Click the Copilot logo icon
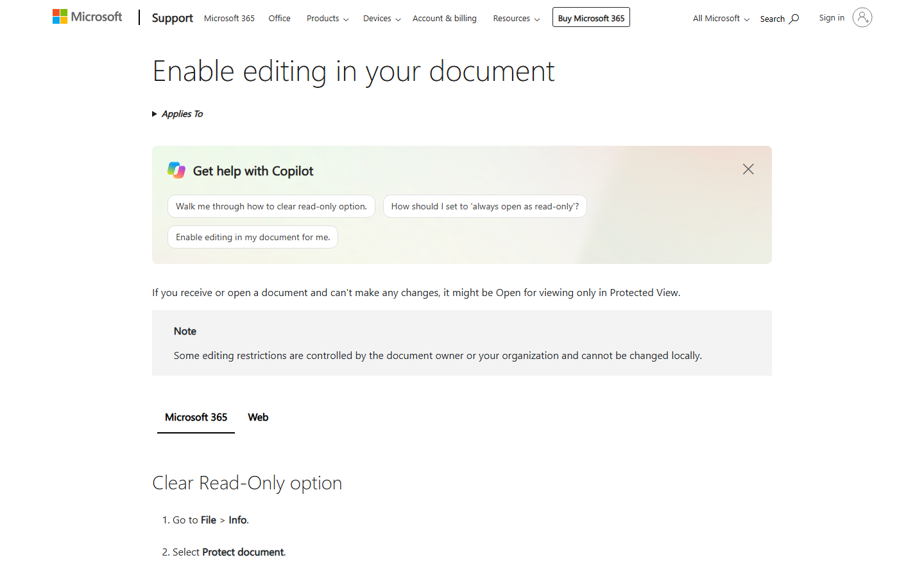 pos(176,170)
